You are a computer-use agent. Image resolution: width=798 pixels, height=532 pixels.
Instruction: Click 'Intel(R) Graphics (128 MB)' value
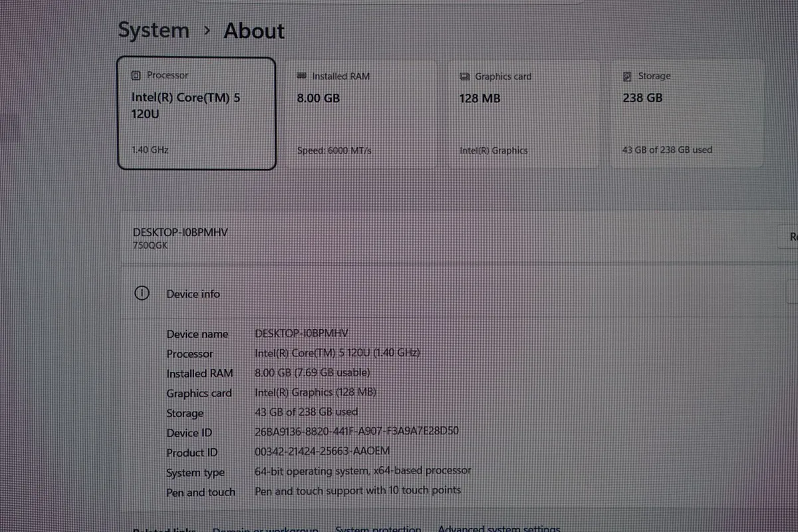pyautogui.click(x=316, y=393)
